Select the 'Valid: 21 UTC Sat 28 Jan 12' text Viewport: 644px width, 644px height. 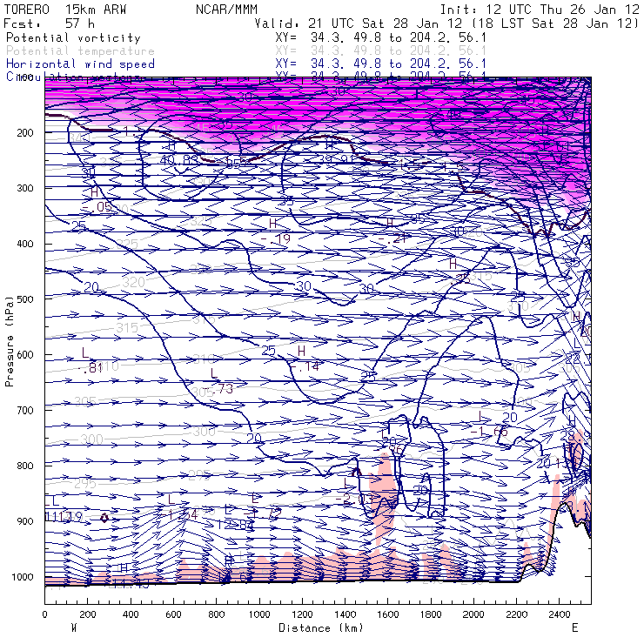coord(359,23)
